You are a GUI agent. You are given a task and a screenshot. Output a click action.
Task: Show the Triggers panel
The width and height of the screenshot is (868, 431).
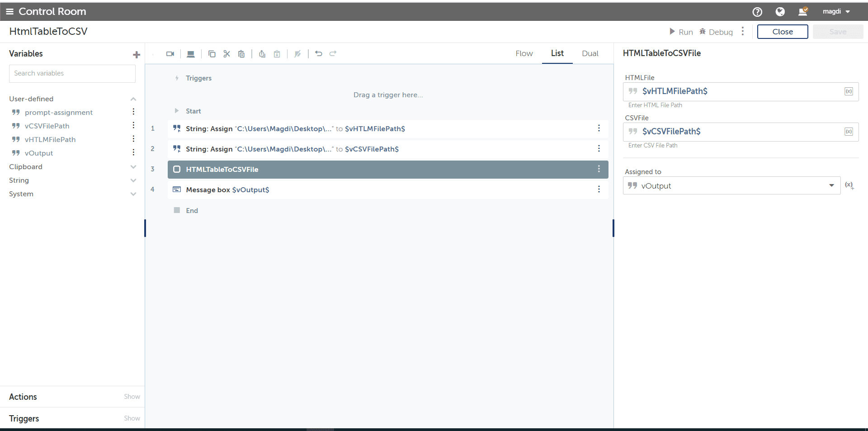(132, 418)
